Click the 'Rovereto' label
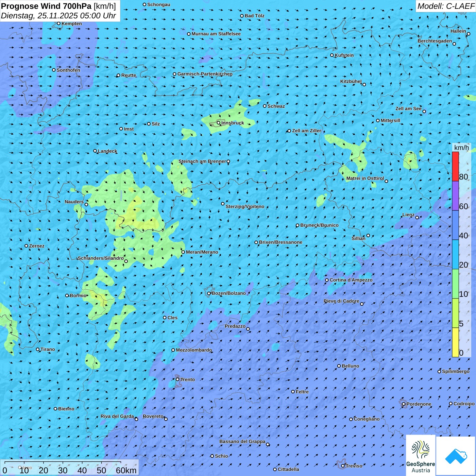The width and height of the screenshot is (476, 476). click(x=153, y=416)
